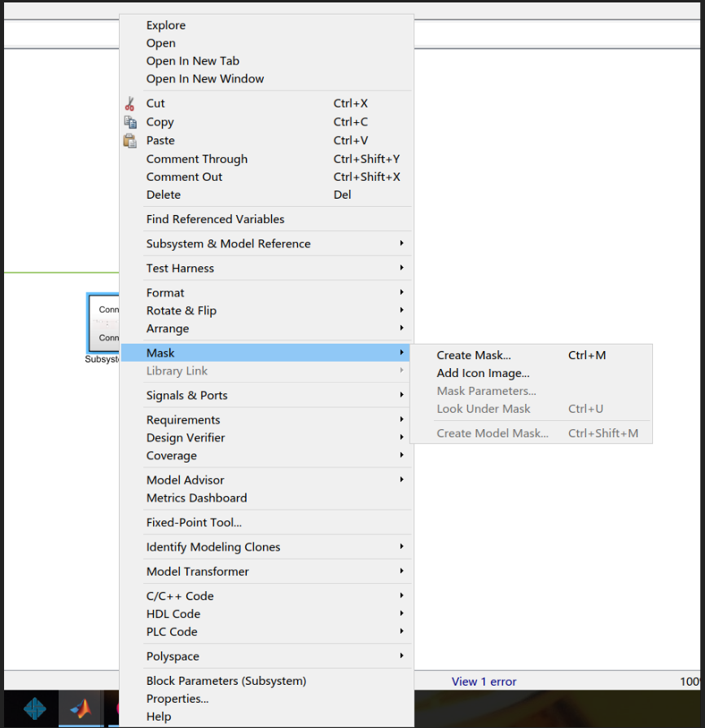Click the Copy pages icon
The height and width of the screenshot is (728, 705).
pos(130,122)
